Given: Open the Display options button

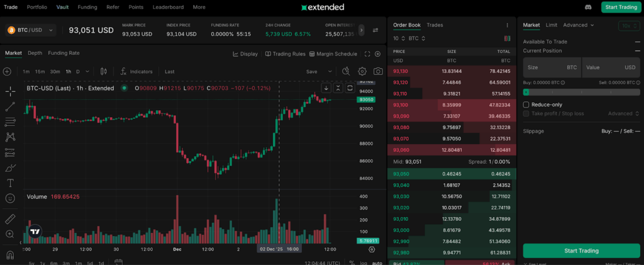Looking at the screenshot, I should coord(245,54).
